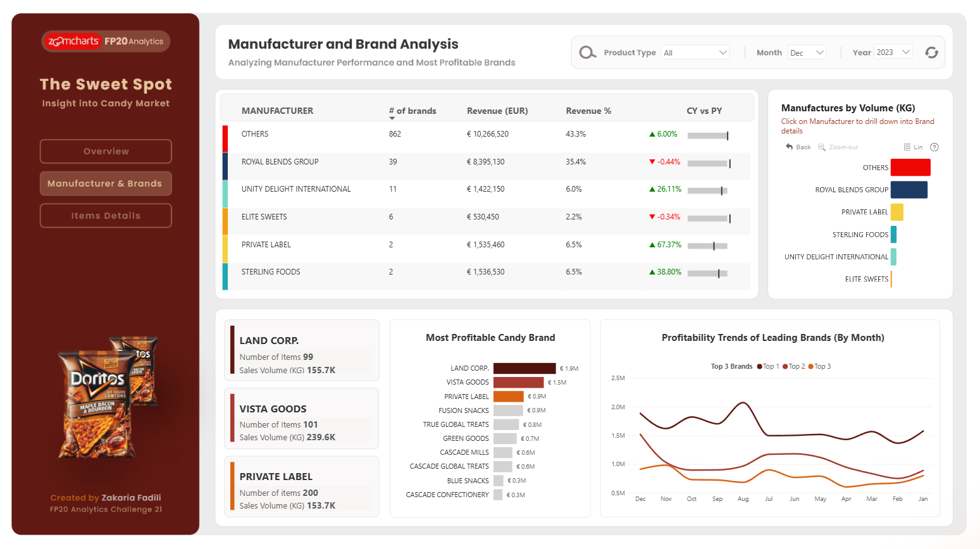Select ELITE SWEETS in the table
The width and height of the screenshot is (980, 549).
click(x=264, y=217)
